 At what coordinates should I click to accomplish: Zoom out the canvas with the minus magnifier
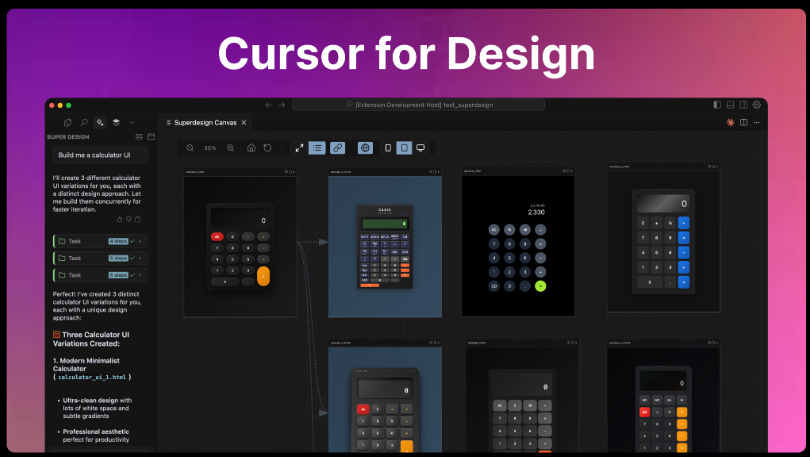coord(190,148)
